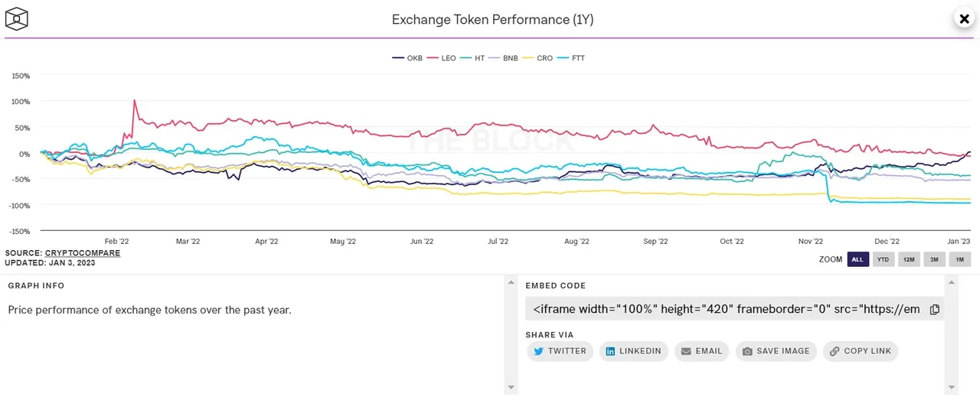Hide the LEO series in legend
The width and height of the screenshot is (980, 400).
[441, 58]
